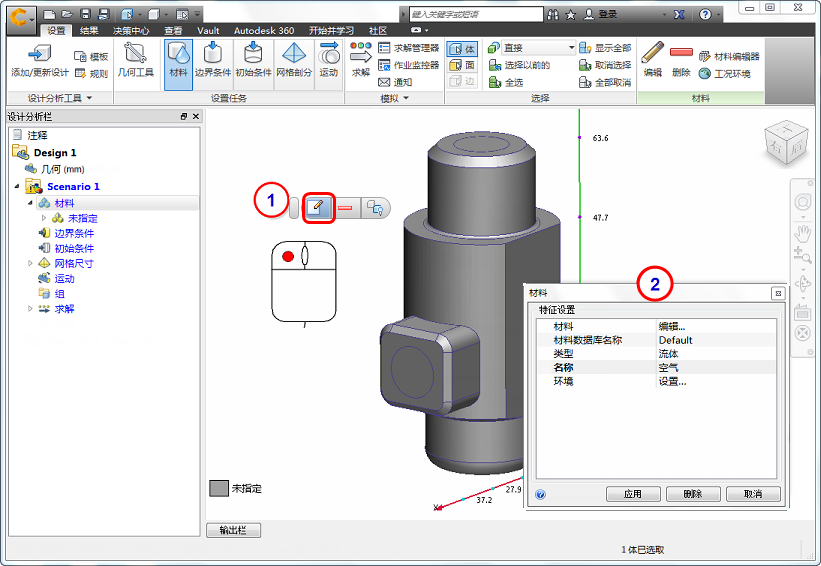Click the Remove (删除) dialog button
Image resolution: width=821 pixels, height=566 pixels.
coord(693,494)
